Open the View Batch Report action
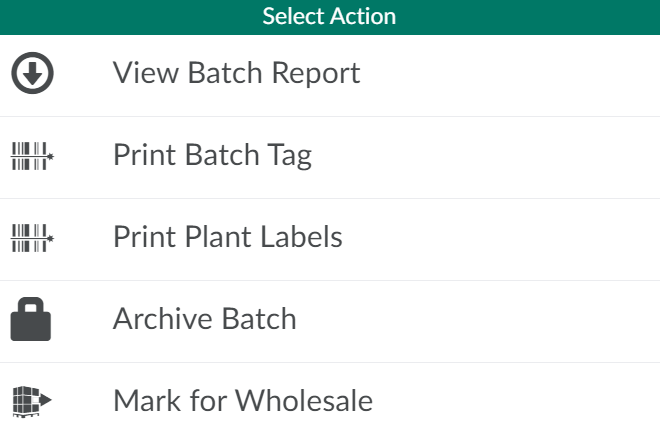 (236, 74)
